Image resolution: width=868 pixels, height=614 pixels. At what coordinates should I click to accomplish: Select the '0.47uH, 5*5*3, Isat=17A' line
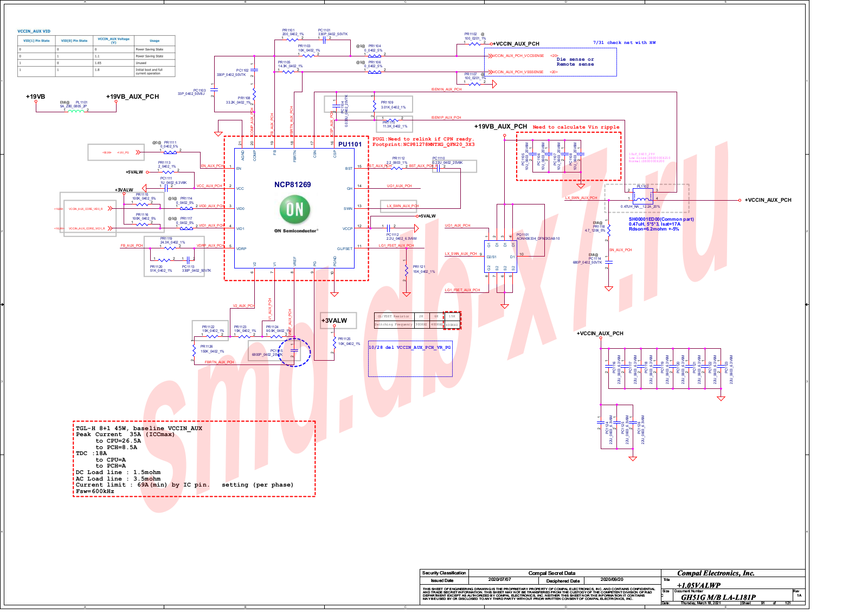654,224
